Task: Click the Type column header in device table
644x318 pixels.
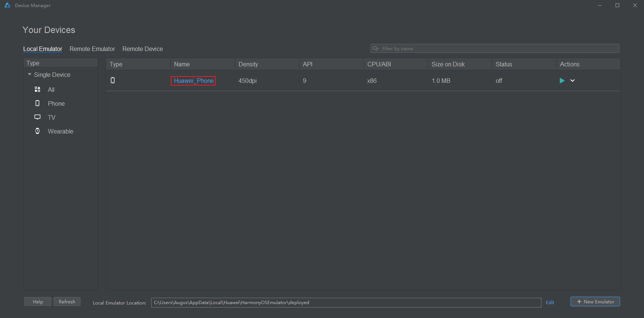Action: click(x=138, y=64)
